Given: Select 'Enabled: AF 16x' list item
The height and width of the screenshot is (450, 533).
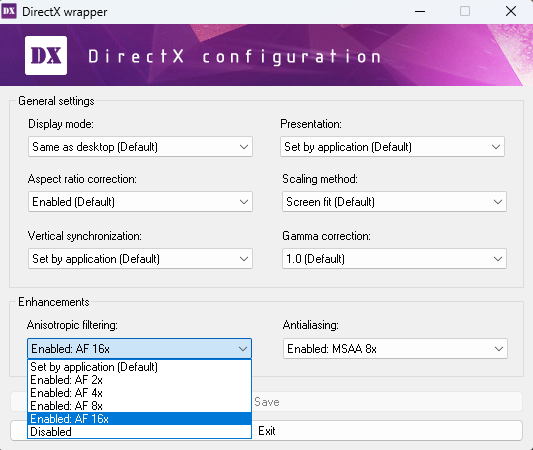Looking at the screenshot, I should (x=139, y=419).
